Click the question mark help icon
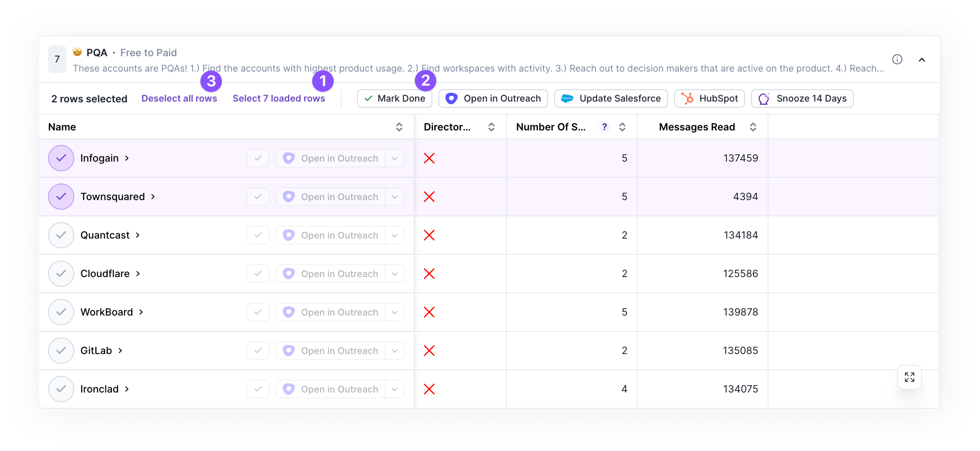 [x=604, y=127]
